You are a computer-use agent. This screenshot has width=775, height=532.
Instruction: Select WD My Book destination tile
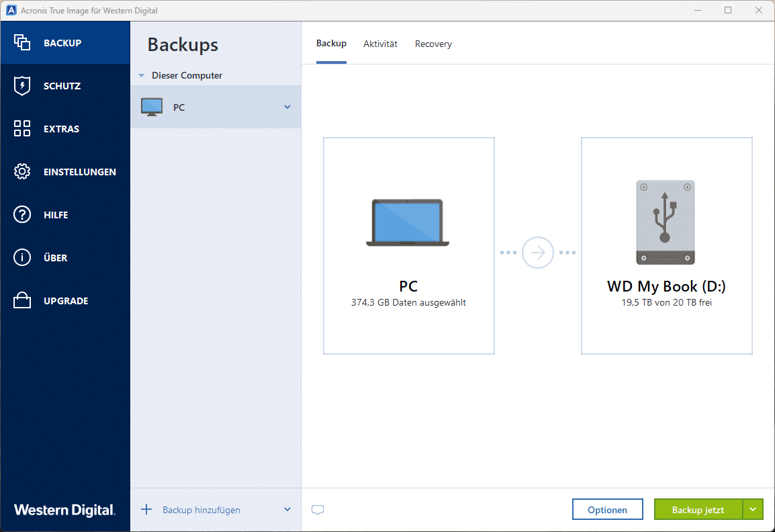click(x=666, y=246)
